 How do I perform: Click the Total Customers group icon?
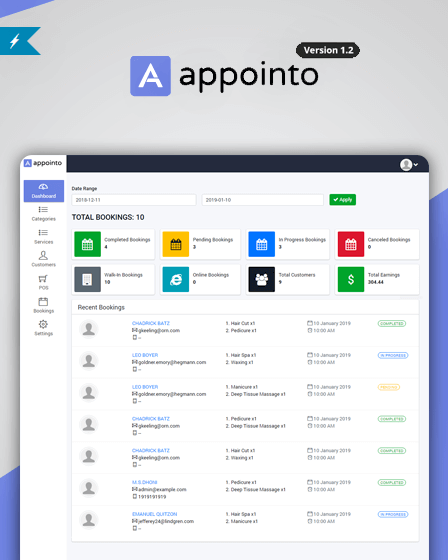tap(262, 279)
